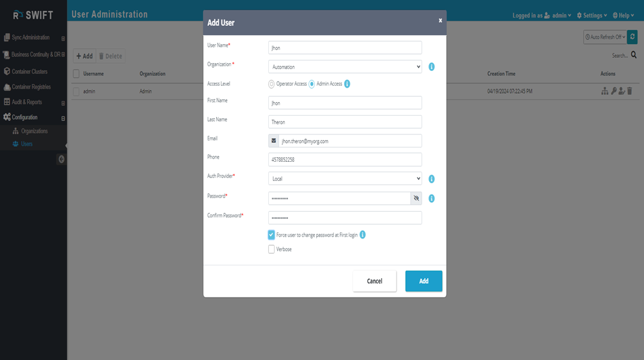The height and width of the screenshot is (360, 644).
Task: Open Container Registries menu item
Action: pyautogui.click(x=31, y=86)
